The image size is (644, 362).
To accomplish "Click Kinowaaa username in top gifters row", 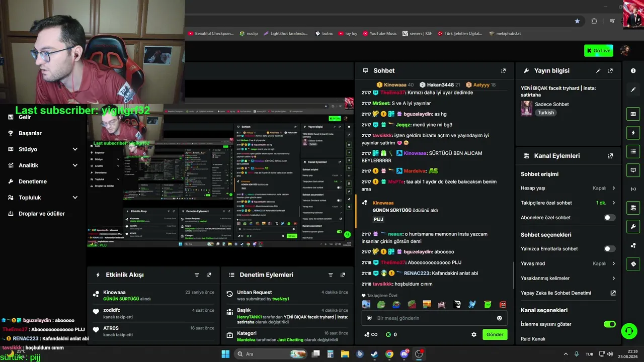I will (x=395, y=85).
